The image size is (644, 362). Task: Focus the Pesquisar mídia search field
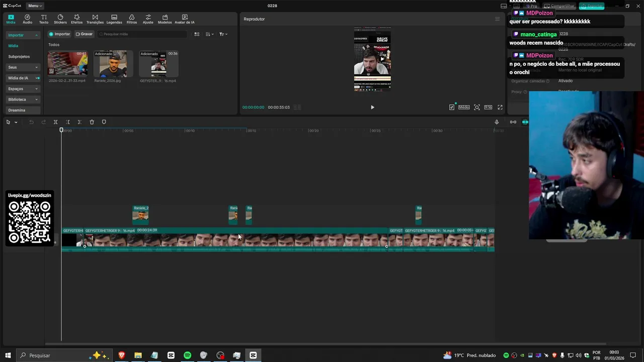142,34
